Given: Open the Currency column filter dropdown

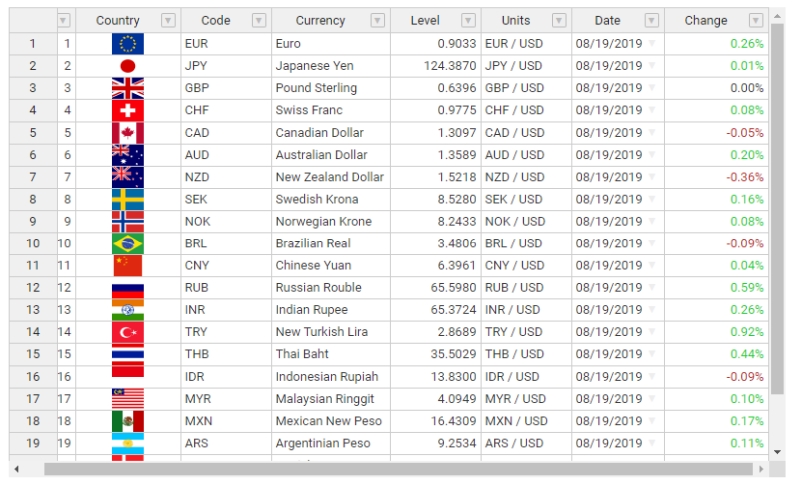Looking at the screenshot, I should (378, 20).
